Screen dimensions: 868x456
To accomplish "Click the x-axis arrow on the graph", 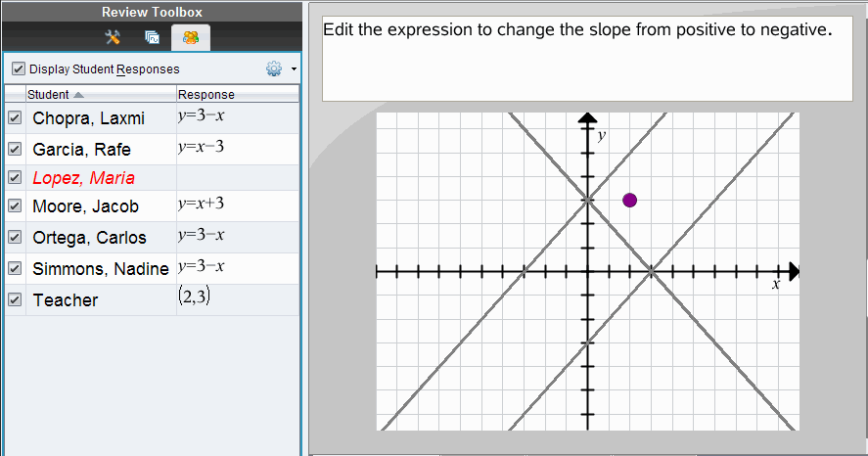I will (794, 271).
